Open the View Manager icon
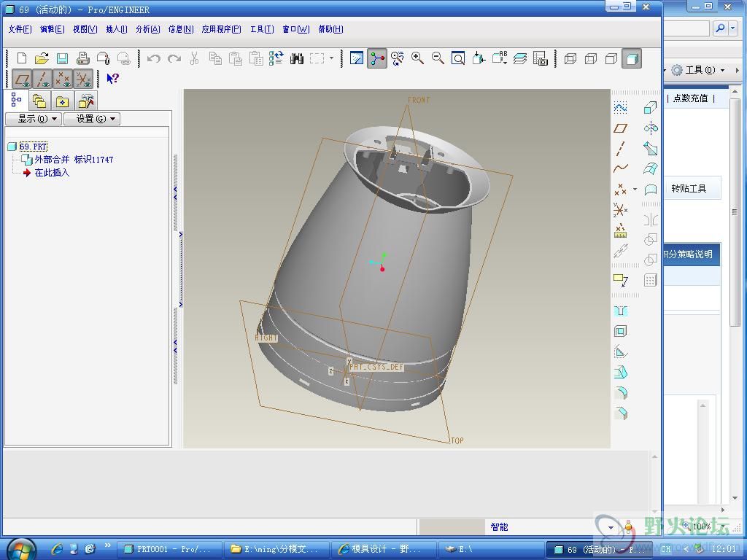This screenshot has height=560, width=747. pos(541,58)
